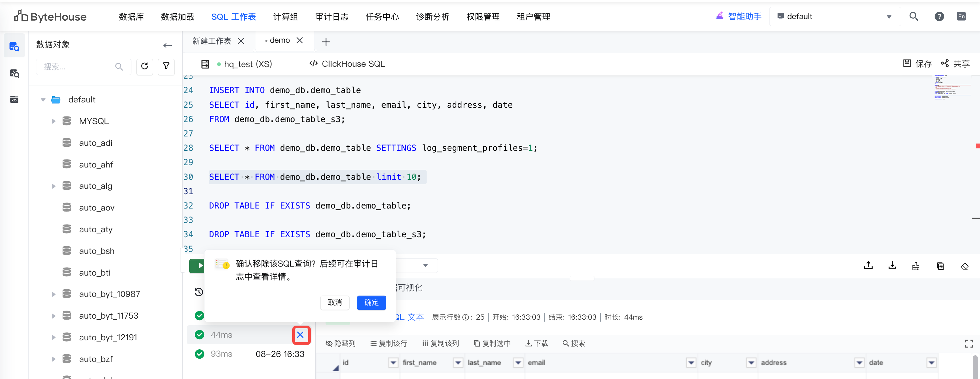The height and width of the screenshot is (379, 980).
Task: Expand the MYSQL database tree node
Action: (x=54, y=121)
